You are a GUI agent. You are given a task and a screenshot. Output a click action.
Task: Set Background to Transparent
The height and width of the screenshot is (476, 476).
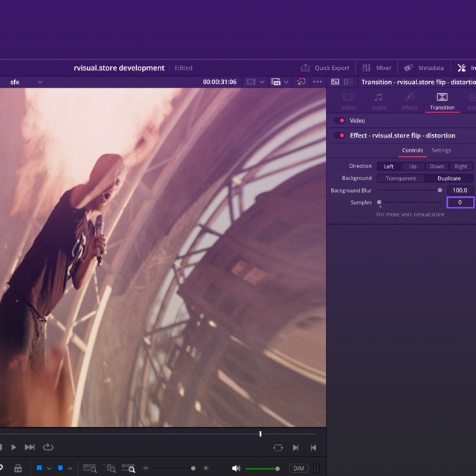401,178
